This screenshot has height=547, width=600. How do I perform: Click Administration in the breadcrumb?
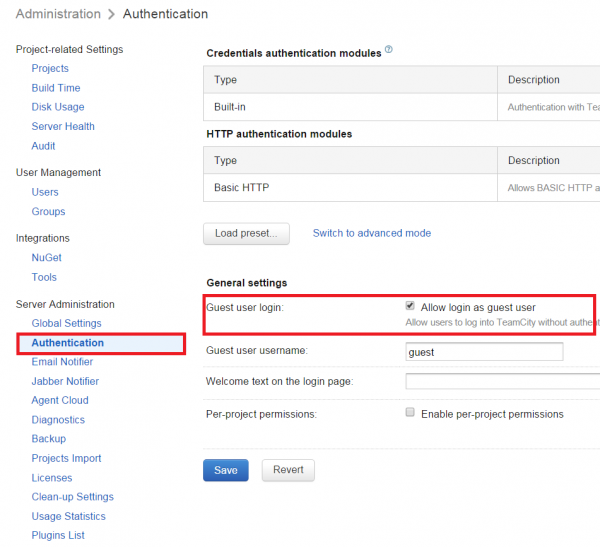[x=58, y=14]
